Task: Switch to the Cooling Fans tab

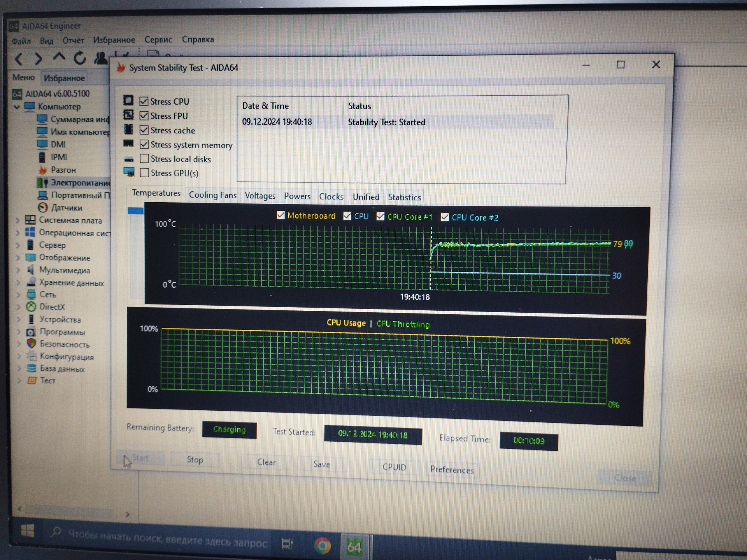Action: point(212,195)
